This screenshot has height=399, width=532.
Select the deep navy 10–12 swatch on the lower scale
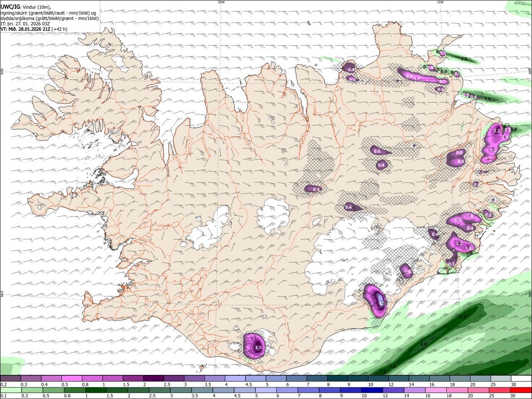(x=372, y=390)
